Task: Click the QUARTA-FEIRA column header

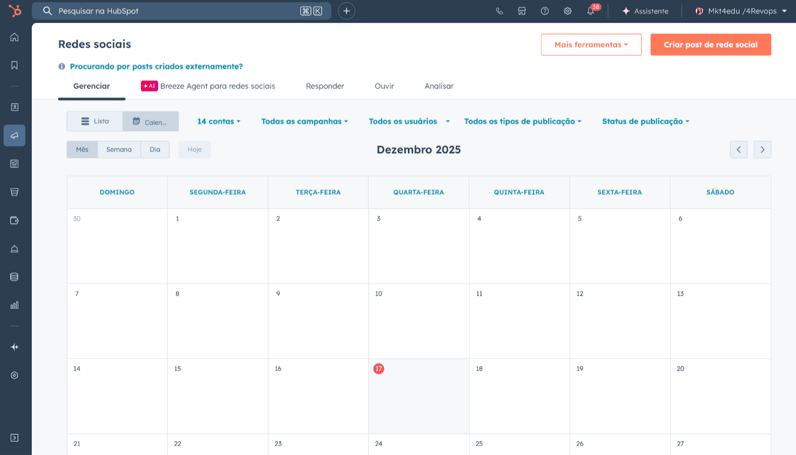Action: [x=419, y=192]
